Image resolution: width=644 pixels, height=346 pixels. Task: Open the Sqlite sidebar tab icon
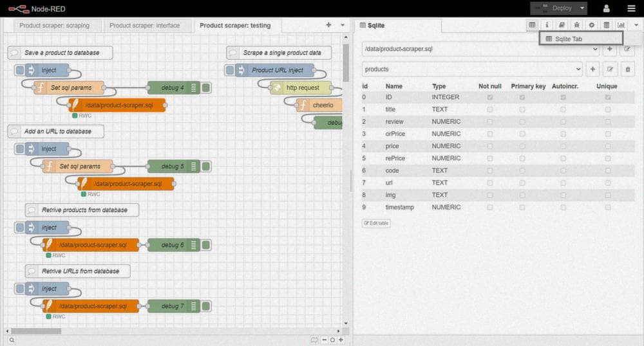coord(532,25)
